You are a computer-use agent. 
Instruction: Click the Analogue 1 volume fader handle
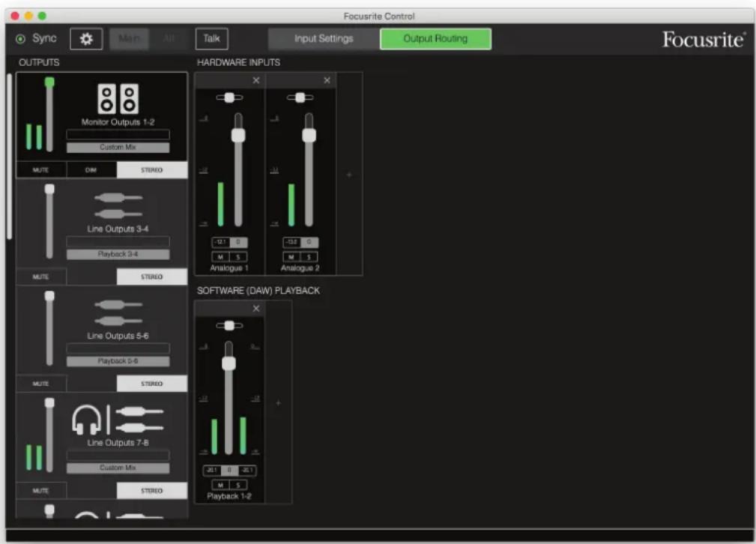(x=238, y=135)
